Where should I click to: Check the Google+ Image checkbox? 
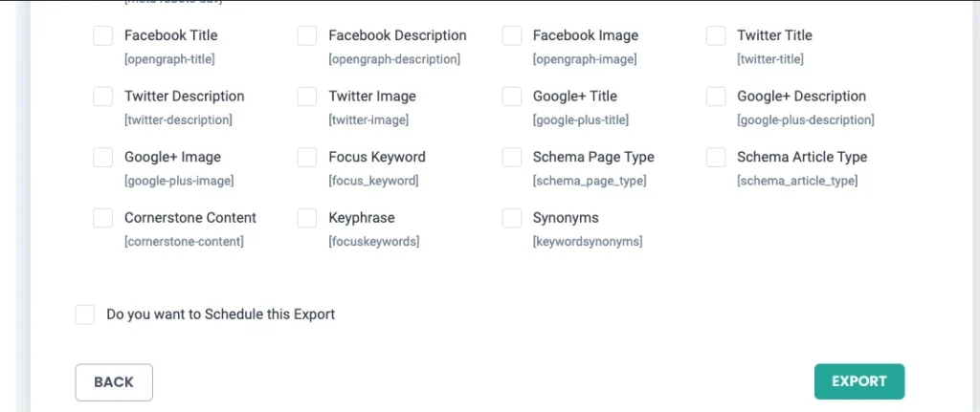pyautogui.click(x=103, y=158)
